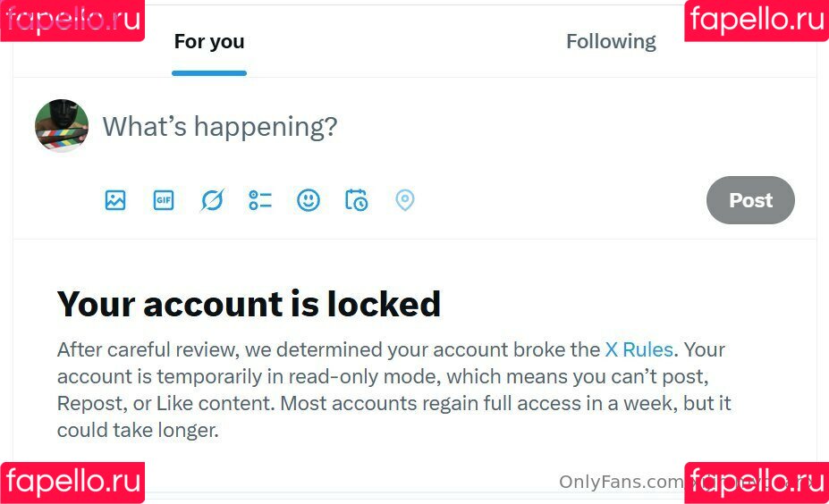The width and height of the screenshot is (829, 504).
Task: Add a photo with the media icon
Action: pyautogui.click(x=115, y=200)
